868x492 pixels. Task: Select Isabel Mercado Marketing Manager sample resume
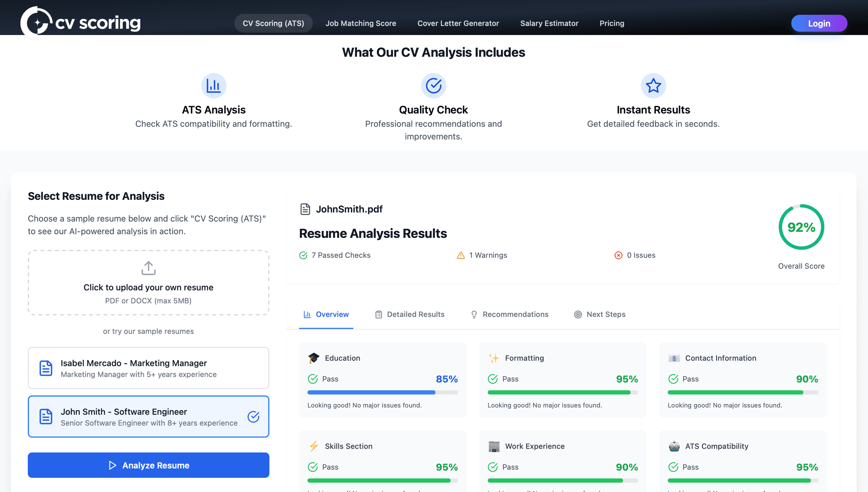point(148,368)
